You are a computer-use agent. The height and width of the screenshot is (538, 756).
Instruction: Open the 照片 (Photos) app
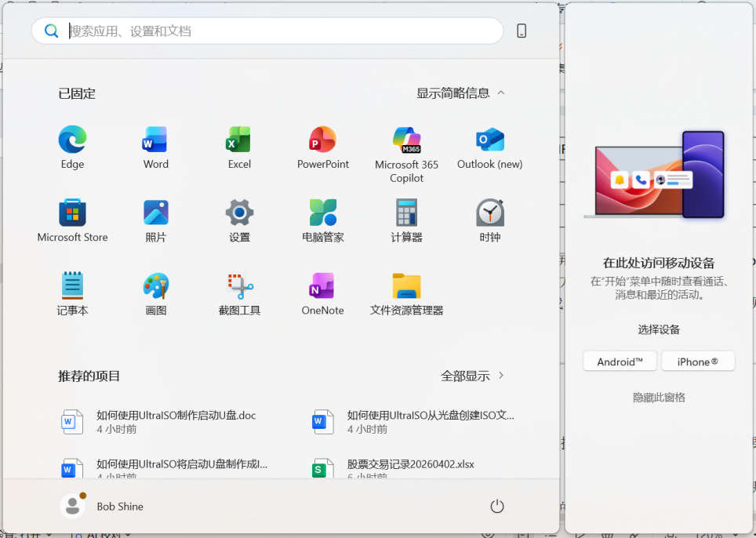tap(156, 220)
